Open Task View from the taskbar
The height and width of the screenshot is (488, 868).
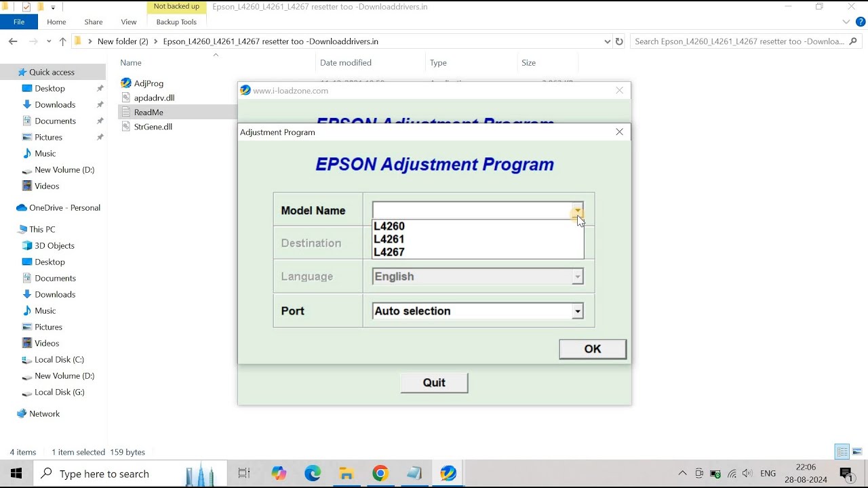tap(244, 474)
